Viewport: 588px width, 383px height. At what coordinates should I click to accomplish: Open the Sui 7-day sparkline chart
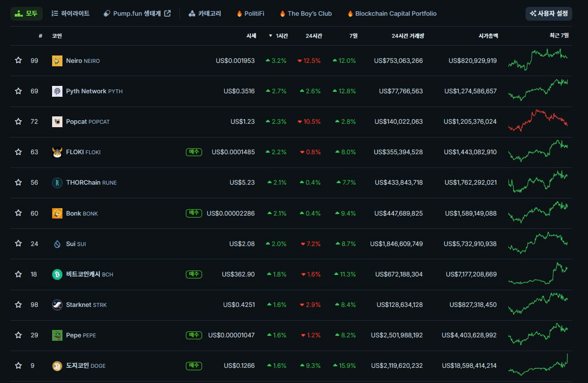coord(538,243)
